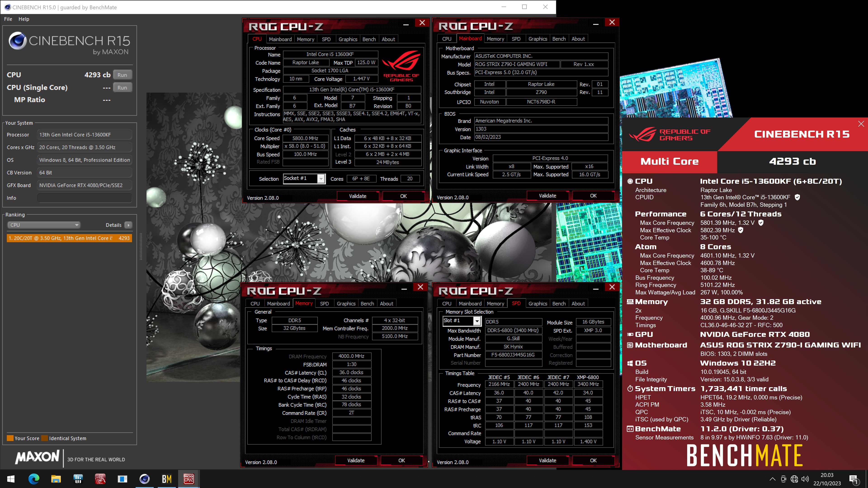
Task: Open the About tab in the Mainboard window
Action: pyautogui.click(x=578, y=39)
